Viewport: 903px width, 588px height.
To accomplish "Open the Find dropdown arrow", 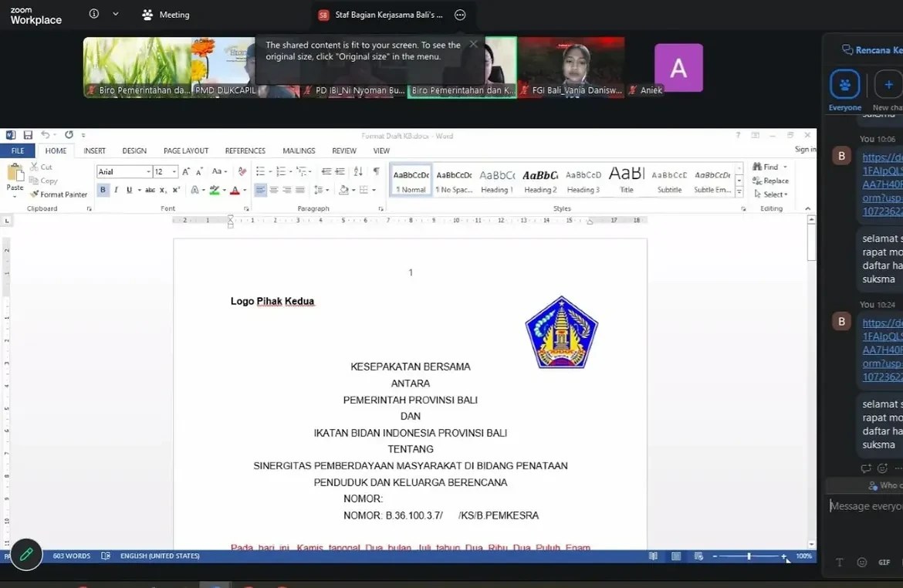I will tap(785, 167).
